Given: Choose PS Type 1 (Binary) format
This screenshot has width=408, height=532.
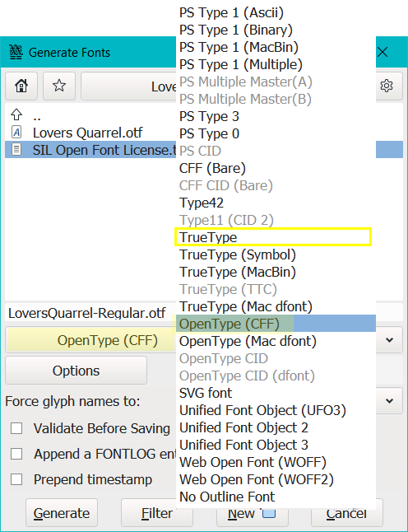Looking at the screenshot, I should 276,30.
